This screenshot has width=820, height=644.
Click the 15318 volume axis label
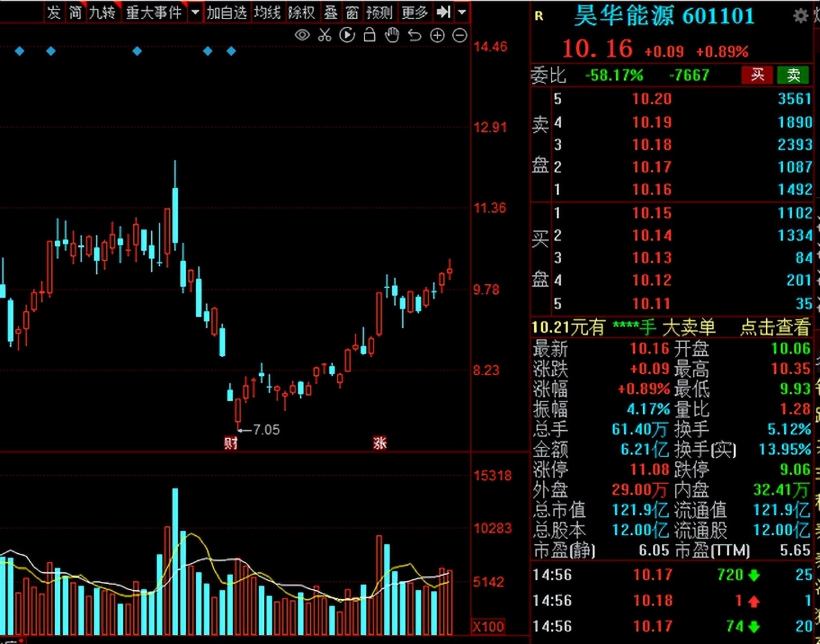[493, 476]
